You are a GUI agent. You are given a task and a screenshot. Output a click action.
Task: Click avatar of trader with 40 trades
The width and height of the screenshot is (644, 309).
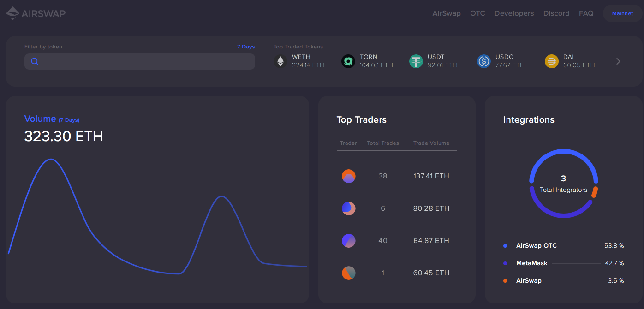(349, 241)
